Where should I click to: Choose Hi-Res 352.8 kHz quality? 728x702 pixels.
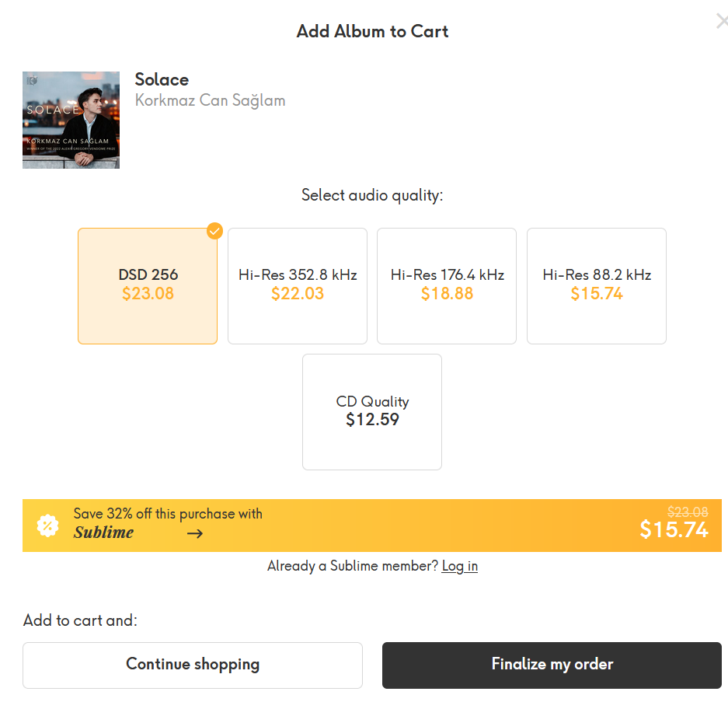coord(298,285)
